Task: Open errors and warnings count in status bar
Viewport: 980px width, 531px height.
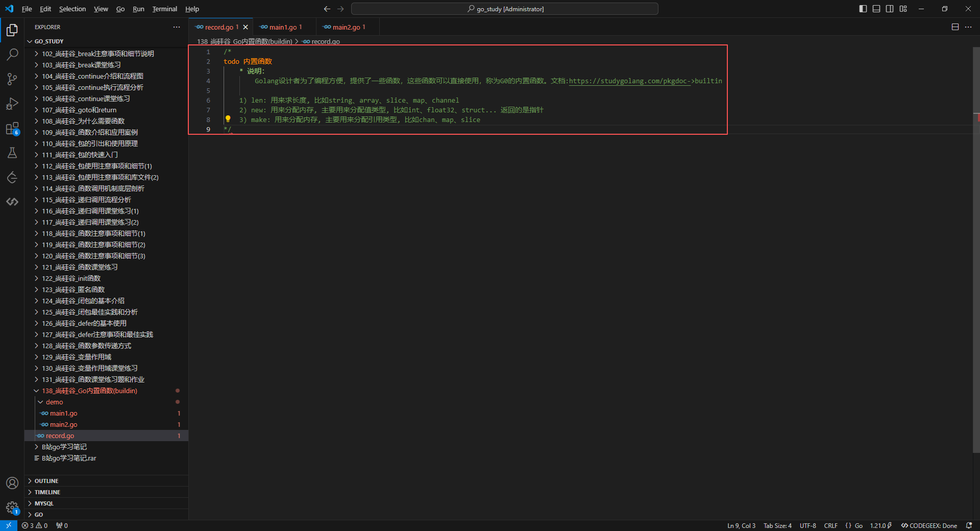Action: coord(35,525)
